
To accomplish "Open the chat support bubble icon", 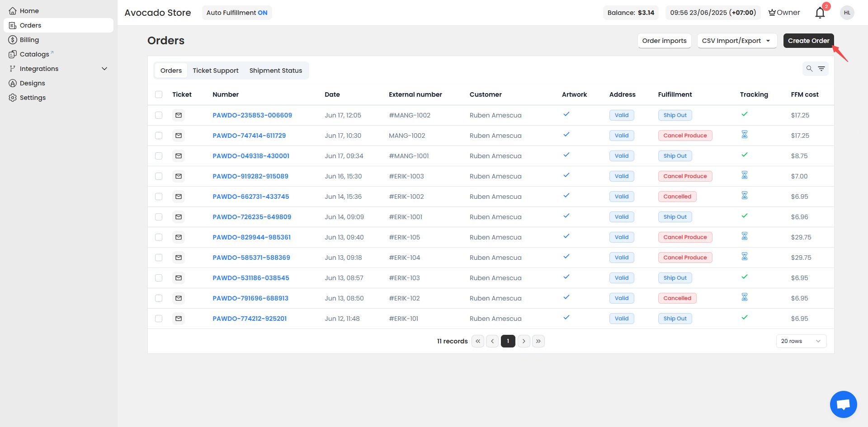I will [x=844, y=404].
